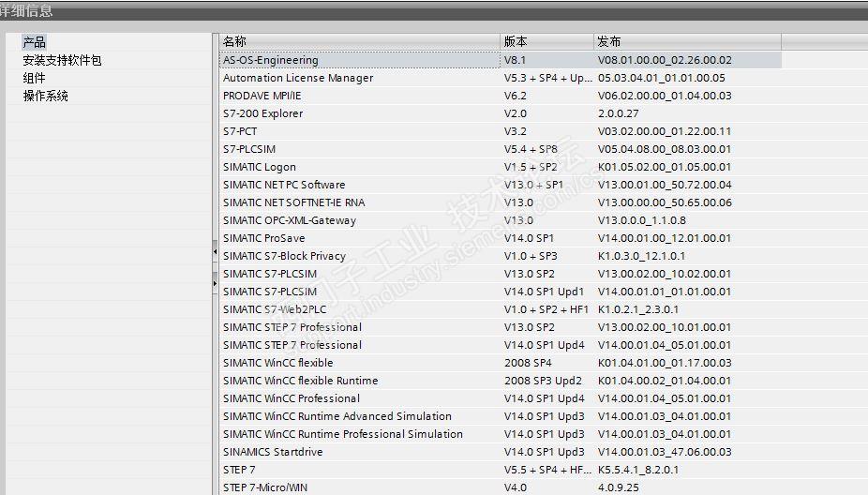Image resolution: width=868 pixels, height=495 pixels.
Task: Click release value K01.04.01.00_01.17.00.03
Action: click(x=665, y=363)
